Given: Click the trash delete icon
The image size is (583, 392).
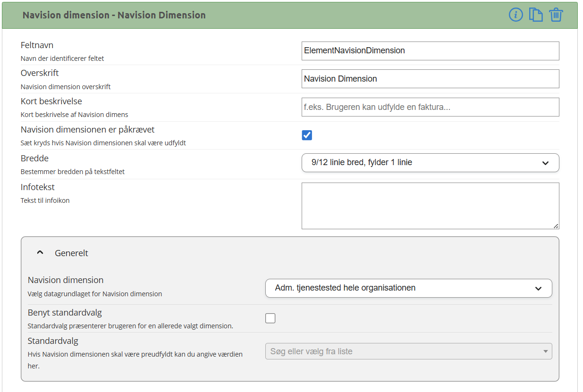Looking at the screenshot, I should coord(556,15).
